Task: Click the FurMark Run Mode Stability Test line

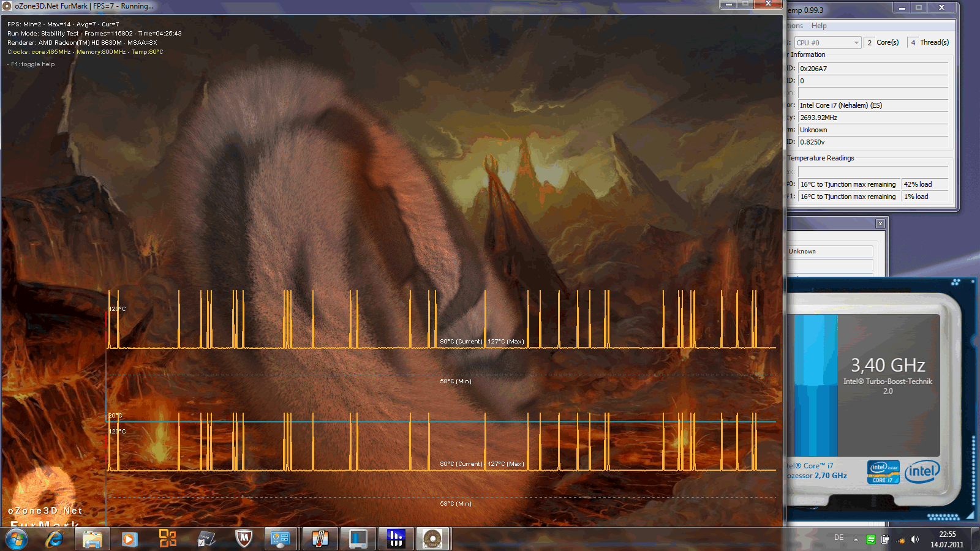Action: [94, 34]
